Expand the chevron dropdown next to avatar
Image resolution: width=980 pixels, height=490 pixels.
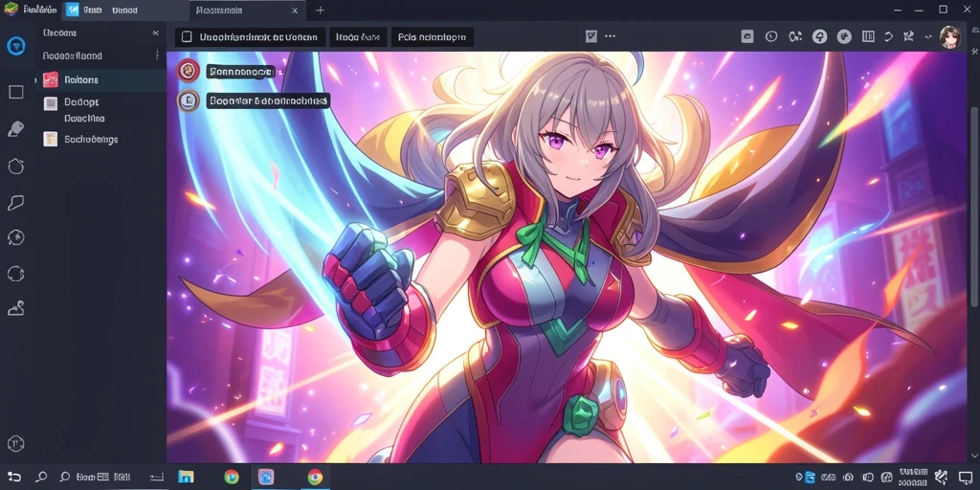click(x=928, y=37)
